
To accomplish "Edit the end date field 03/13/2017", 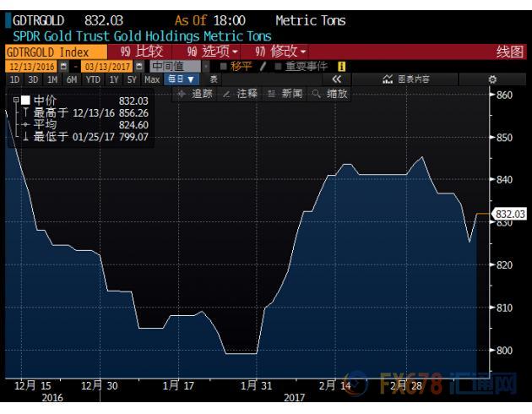I will point(107,67).
